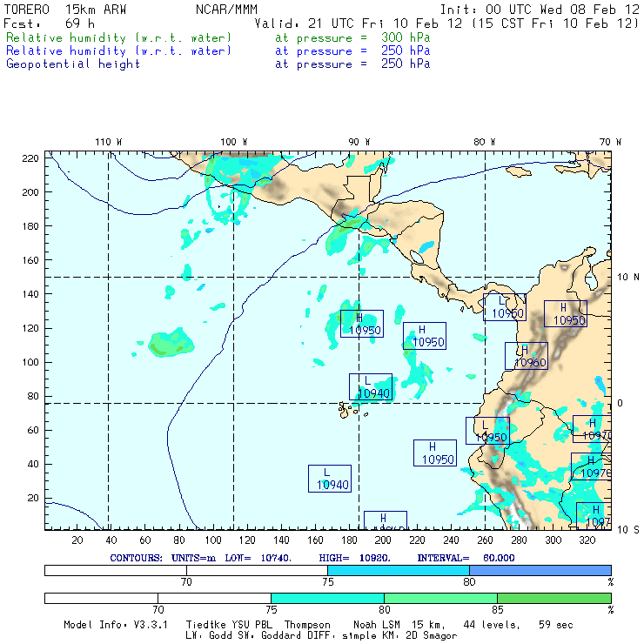This screenshot has height=644, width=644.
Task: Click the dark blue color bar segment
Action: (540, 569)
